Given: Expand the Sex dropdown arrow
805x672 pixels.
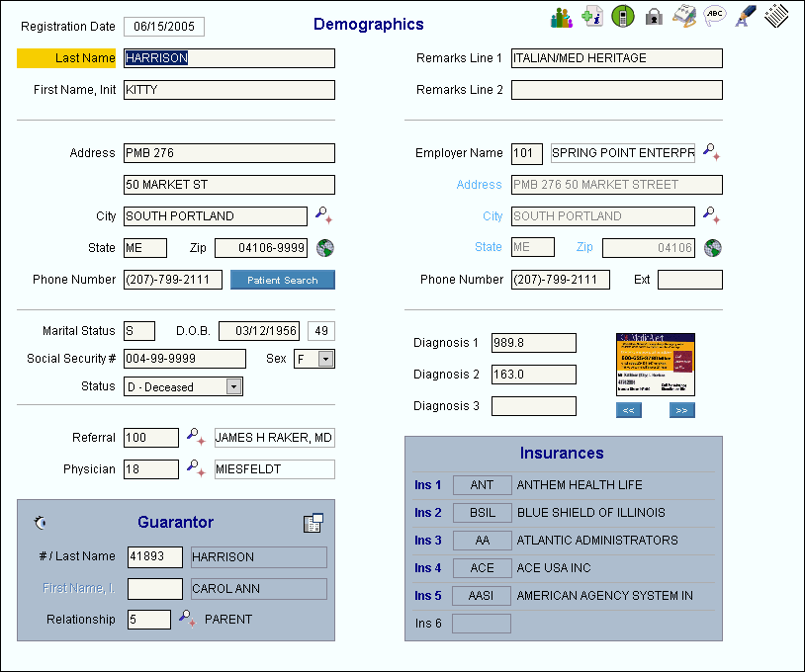Looking at the screenshot, I should pos(325,359).
